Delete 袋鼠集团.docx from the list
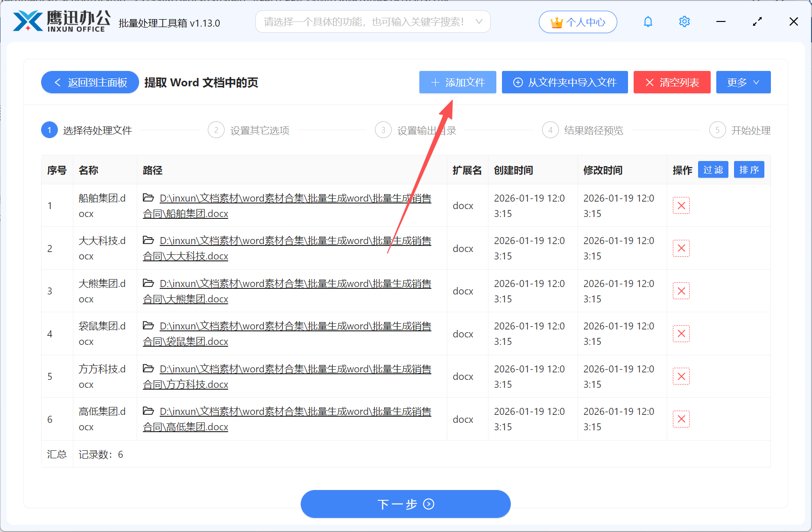Viewport: 812px width, 532px height. coord(681,333)
